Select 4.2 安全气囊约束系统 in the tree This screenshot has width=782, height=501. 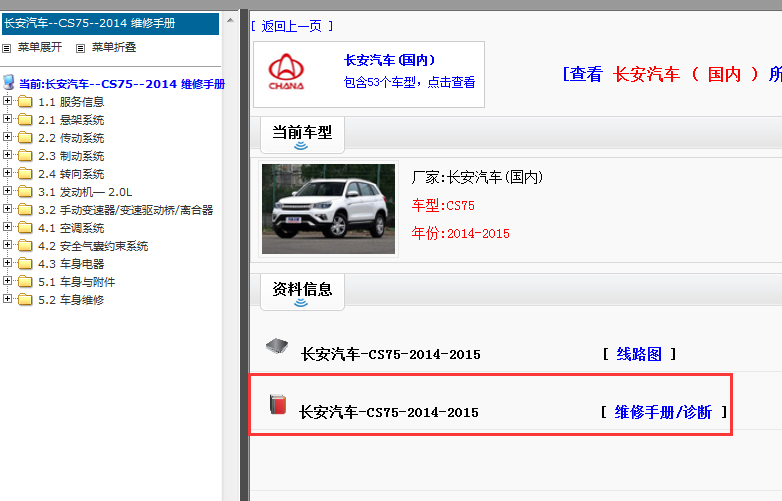93,246
